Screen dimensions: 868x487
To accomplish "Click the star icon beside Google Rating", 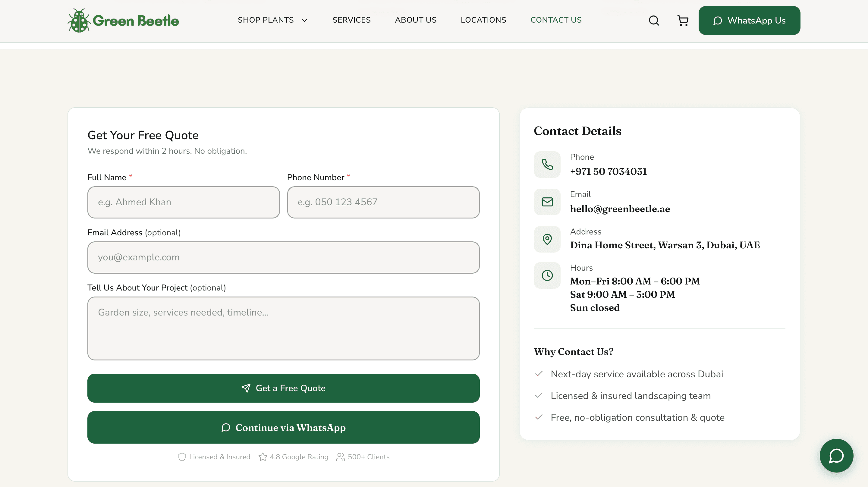I will 263,457.
